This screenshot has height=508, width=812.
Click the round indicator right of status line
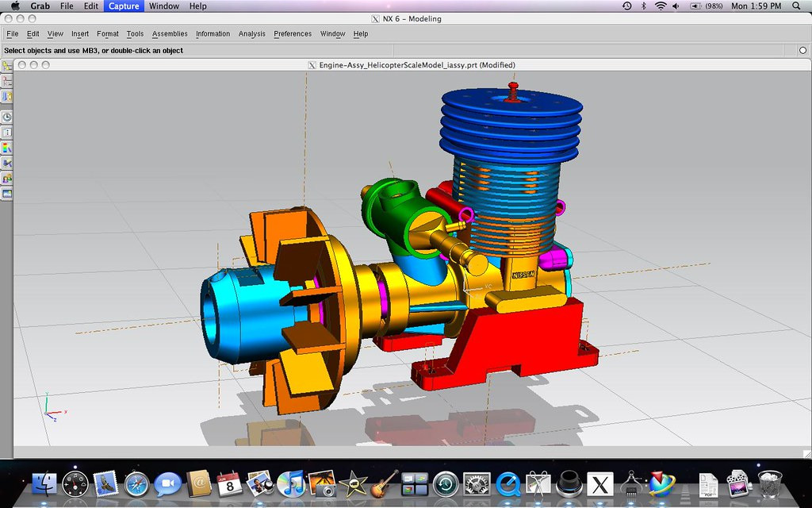[x=802, y=50]
